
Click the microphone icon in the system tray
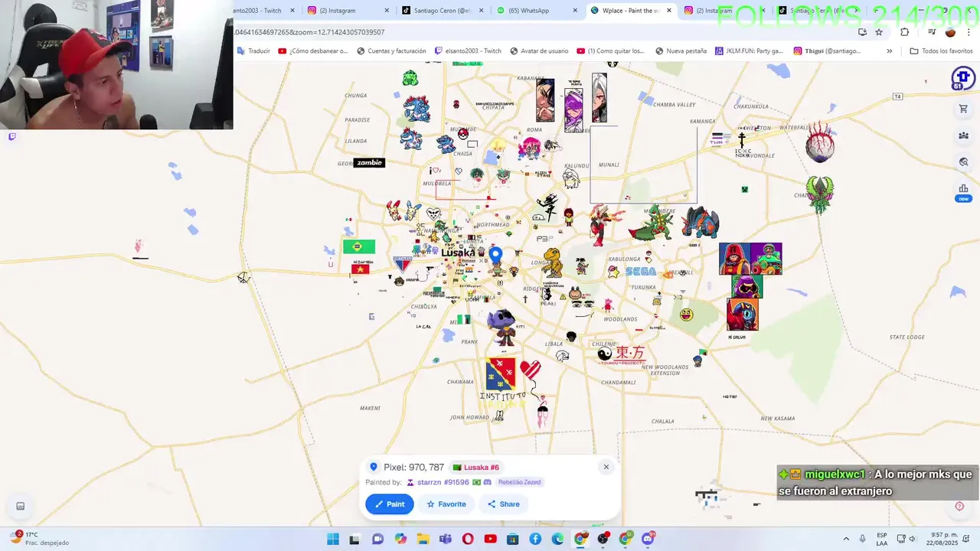point(863,539)
